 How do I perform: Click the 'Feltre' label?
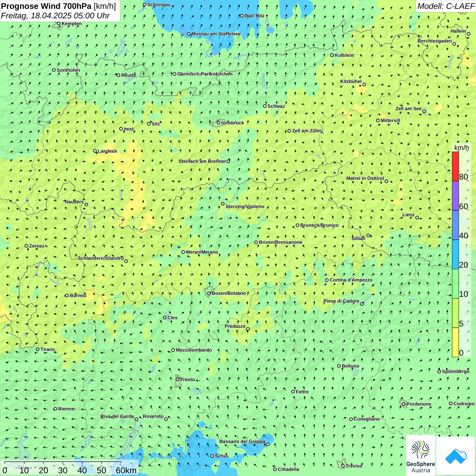tap(302, 392)
